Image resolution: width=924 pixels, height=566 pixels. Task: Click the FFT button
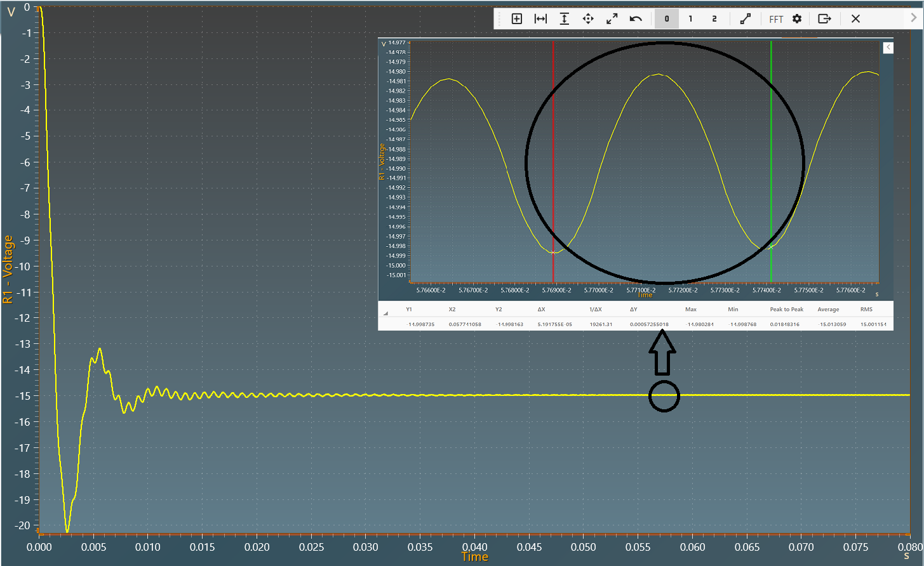[x=776, y=20]
